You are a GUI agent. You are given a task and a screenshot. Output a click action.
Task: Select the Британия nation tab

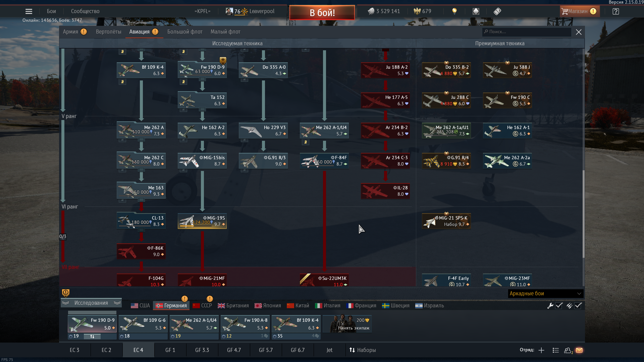[233, 306]
